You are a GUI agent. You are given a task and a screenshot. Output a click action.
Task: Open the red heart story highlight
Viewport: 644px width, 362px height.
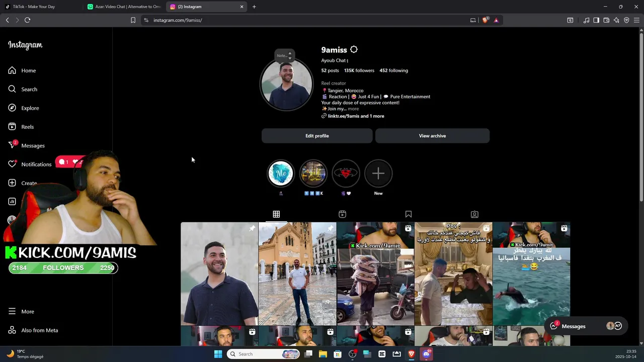346,173
